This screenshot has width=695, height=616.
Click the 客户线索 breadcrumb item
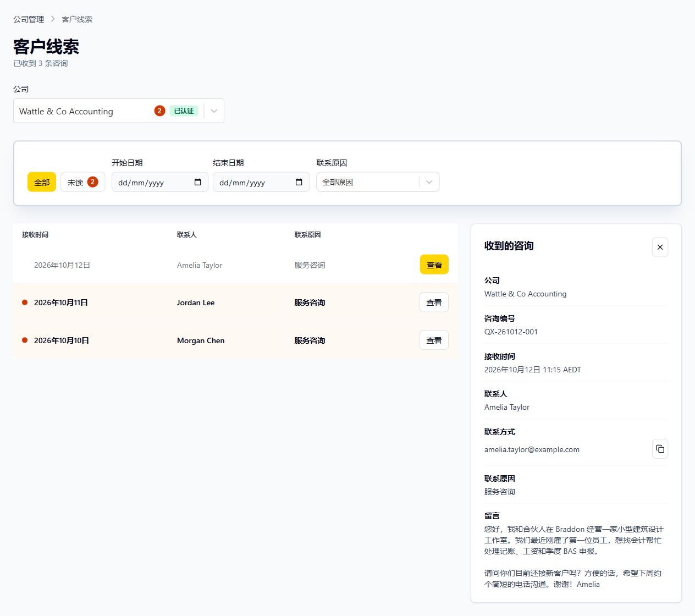(x=77, y=19)
